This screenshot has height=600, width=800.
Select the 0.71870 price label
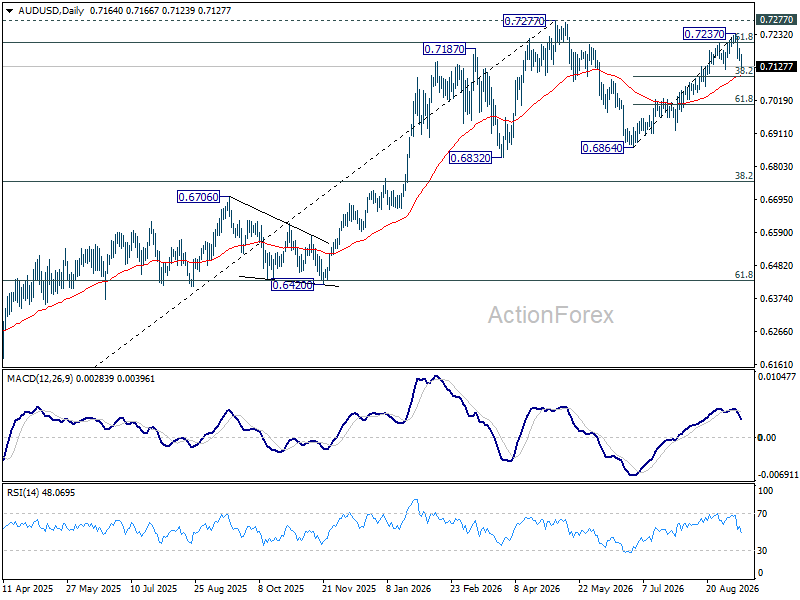point(444,49)
